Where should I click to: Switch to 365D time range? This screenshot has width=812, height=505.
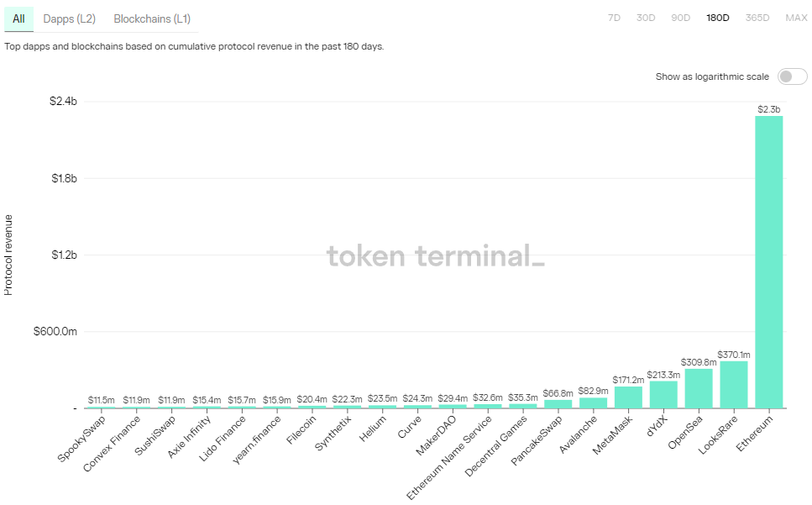[757, 18]
